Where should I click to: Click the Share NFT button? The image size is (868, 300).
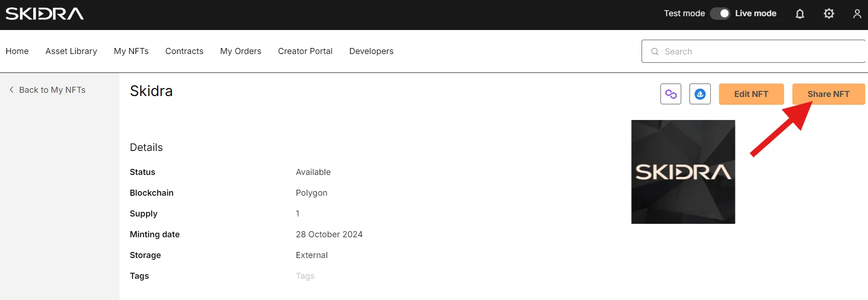pos(829,94)
